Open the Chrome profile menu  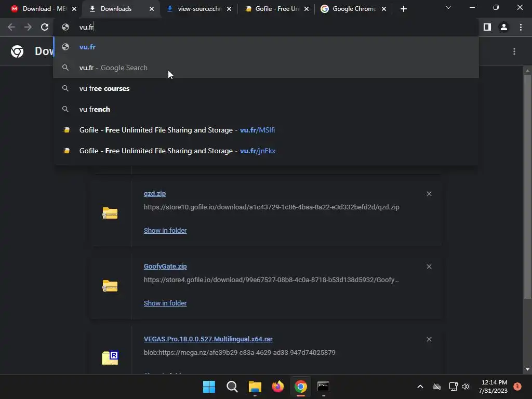(504, 27)
